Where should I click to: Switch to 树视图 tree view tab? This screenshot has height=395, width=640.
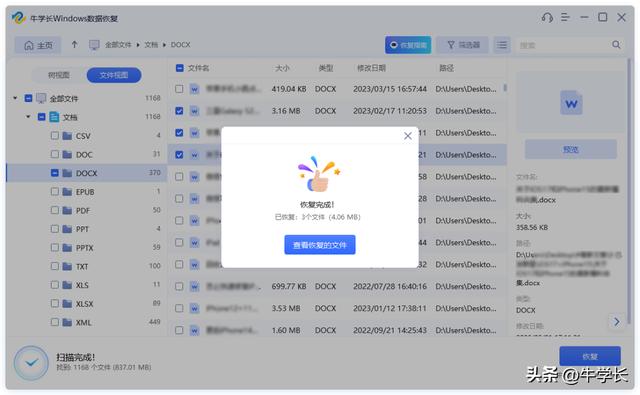[x=59, y=75]
